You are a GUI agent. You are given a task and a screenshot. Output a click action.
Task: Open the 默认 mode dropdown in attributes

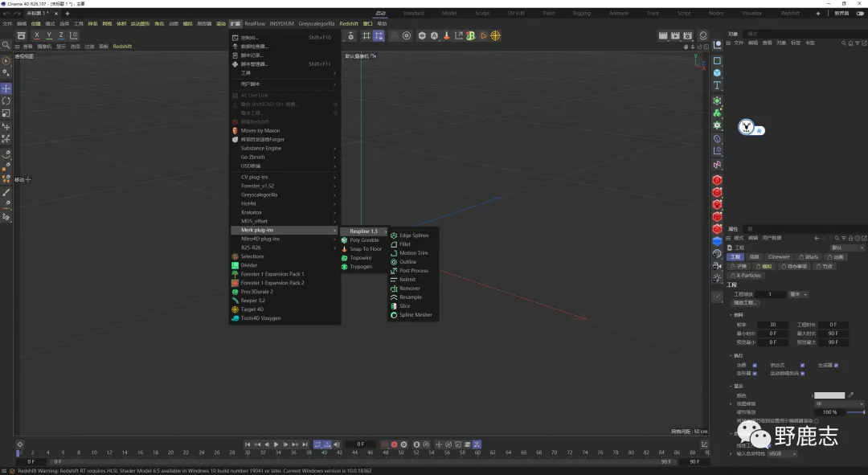tap(847, 248)
